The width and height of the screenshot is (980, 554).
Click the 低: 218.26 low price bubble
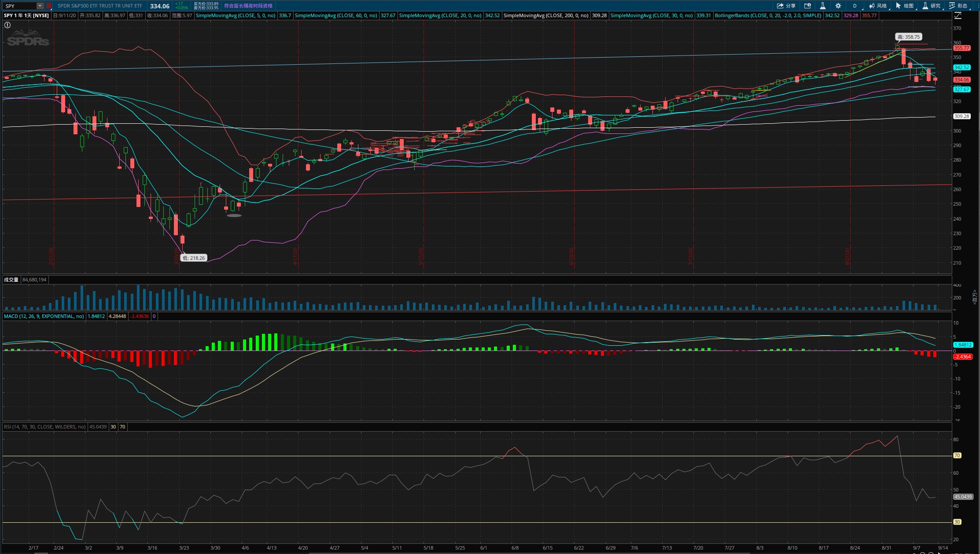[194, 258]
